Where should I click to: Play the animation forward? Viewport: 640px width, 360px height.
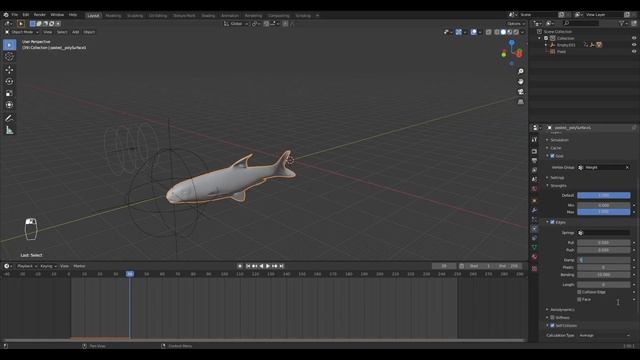[x=268, y=266]
